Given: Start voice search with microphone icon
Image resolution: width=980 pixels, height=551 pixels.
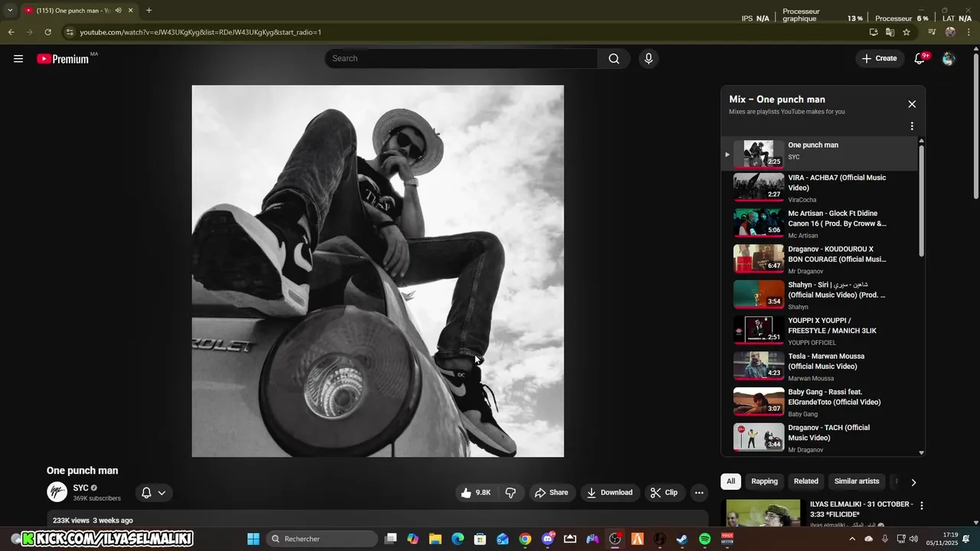Looking at the screenshot, I should click(x=648, y=59).
